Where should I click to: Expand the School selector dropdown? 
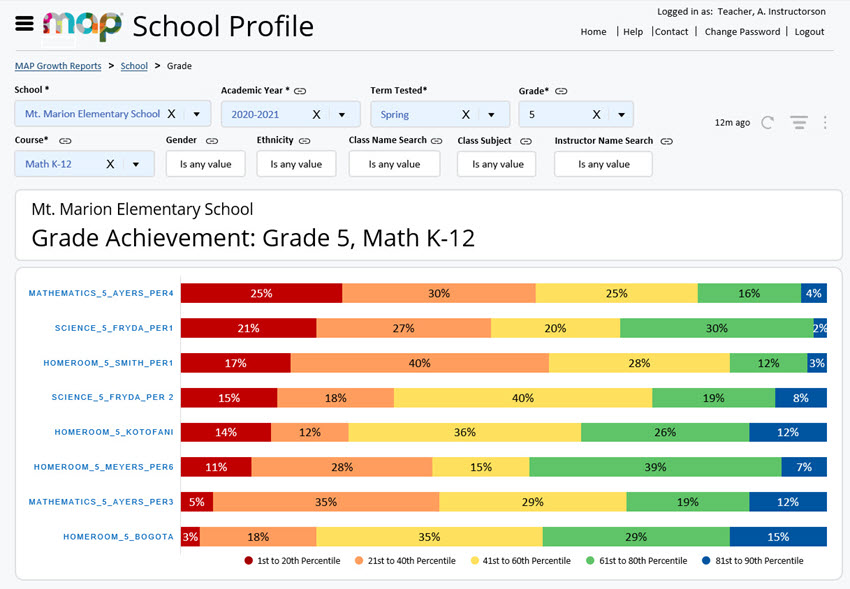[x=196, y=113]
